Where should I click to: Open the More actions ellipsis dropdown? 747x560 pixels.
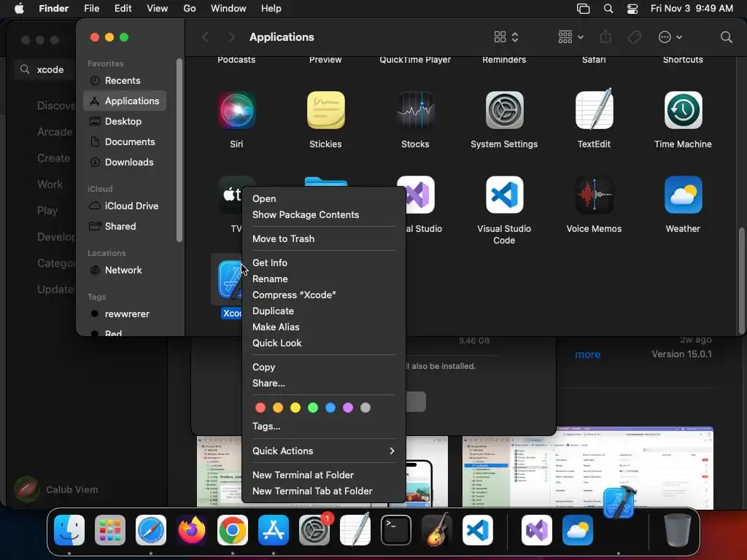click(670, 37)
